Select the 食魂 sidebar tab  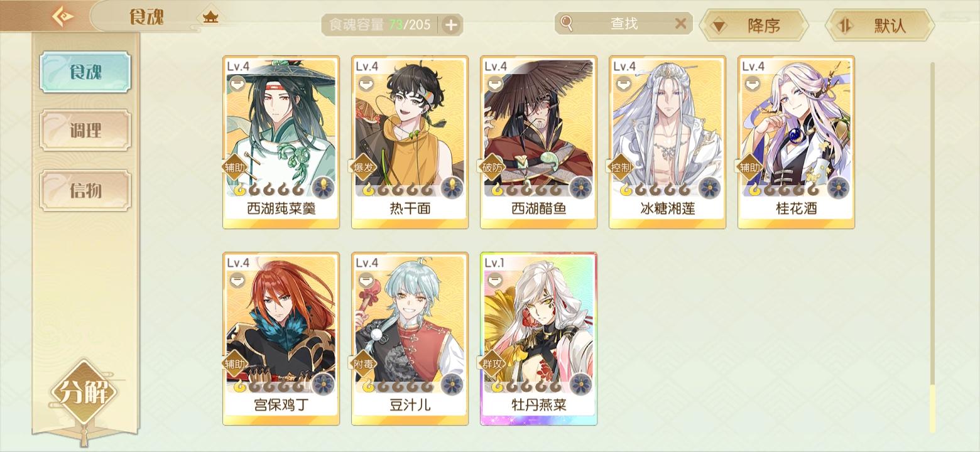click(x=85, y=72)
